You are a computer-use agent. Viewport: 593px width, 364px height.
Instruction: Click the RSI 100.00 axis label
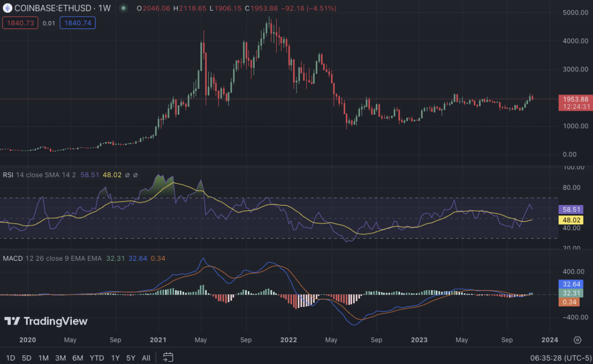575,168
